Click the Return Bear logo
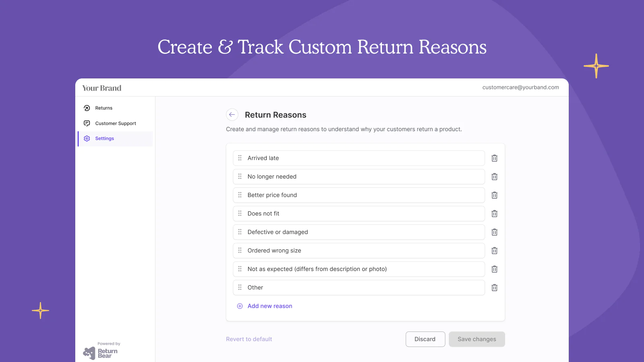The height and width of the screenshot is (362, 644). [100, 353]
